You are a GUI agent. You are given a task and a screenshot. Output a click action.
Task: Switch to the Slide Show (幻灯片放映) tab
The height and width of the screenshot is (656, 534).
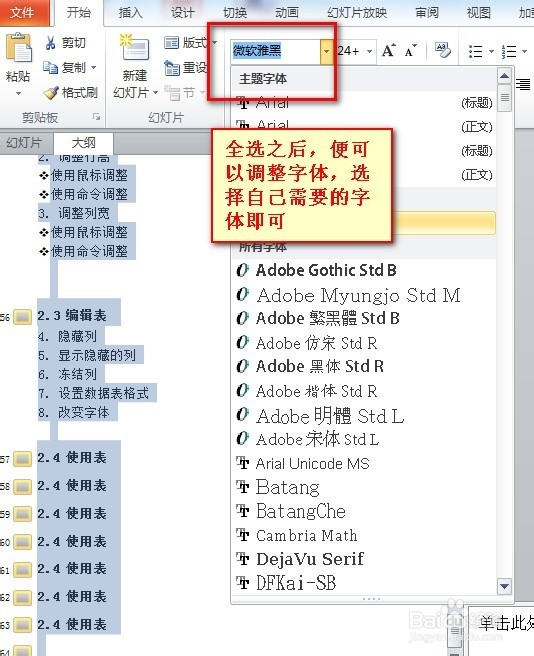pos(357,13)
